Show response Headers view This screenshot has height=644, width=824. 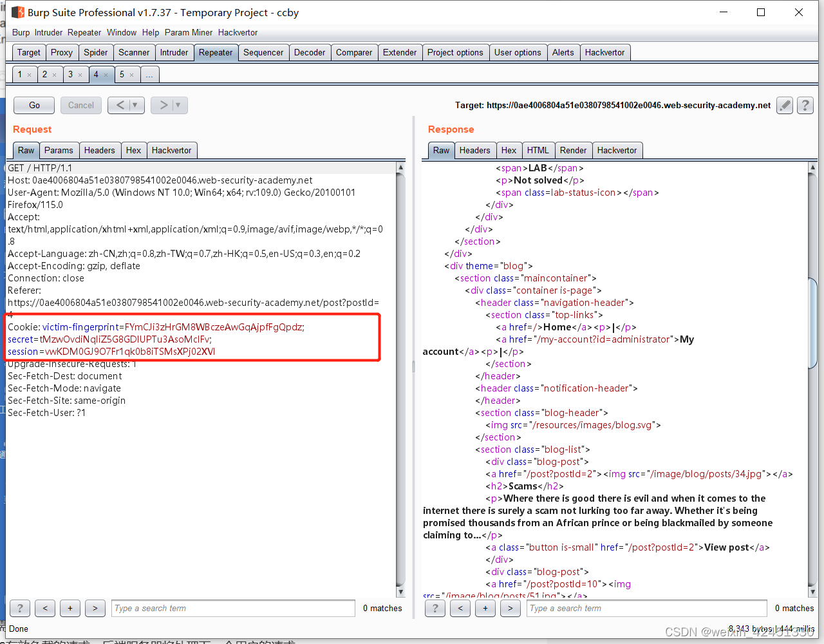click(x=475, y=150)
